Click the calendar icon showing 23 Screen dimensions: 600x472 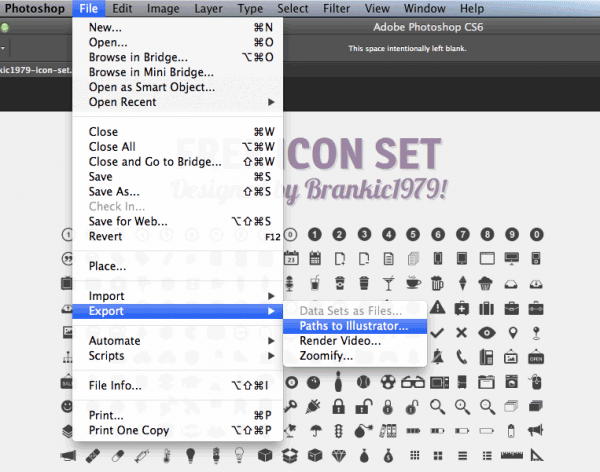pos(291,258)
